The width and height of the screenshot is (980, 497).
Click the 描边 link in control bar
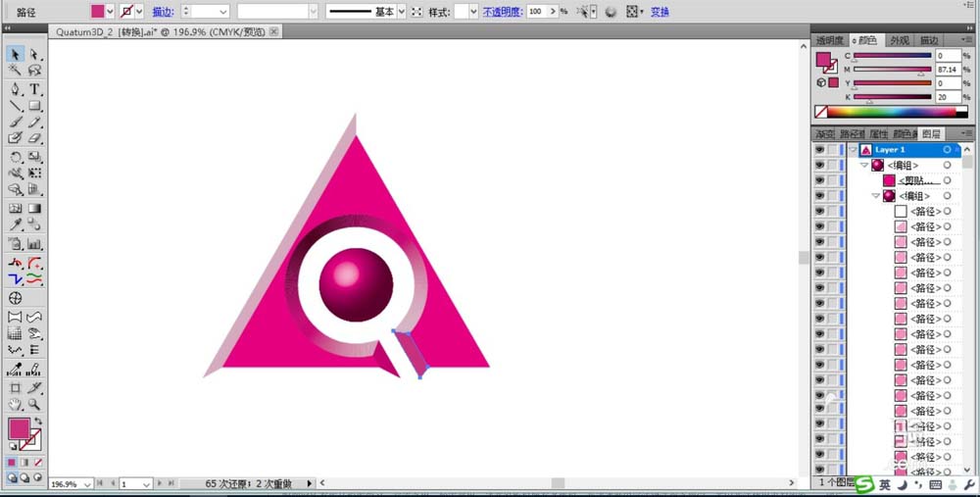(x=163, y=11)
